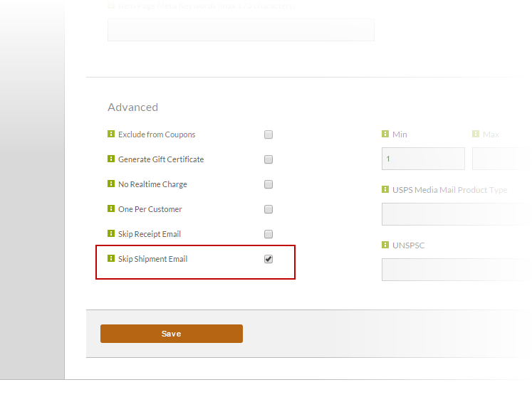Tick the No Realtime Charge checkbox
This screenshot has height=397, width=532.
point(268,184)
